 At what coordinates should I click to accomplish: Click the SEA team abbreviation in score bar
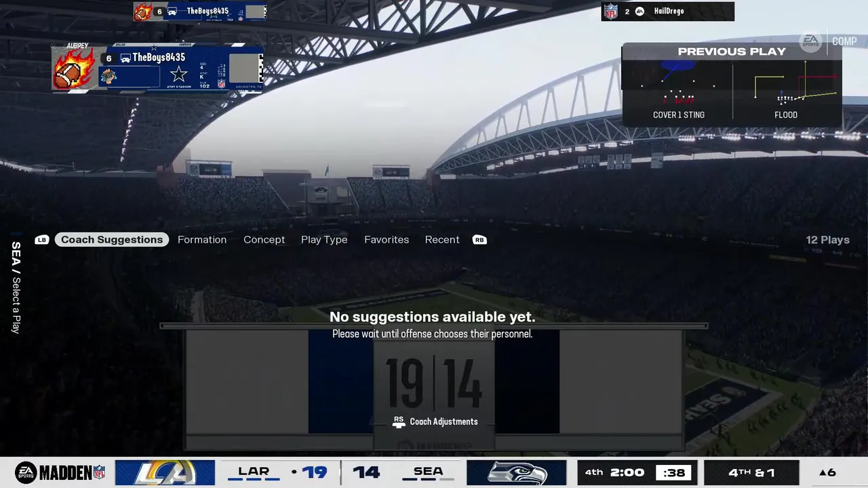click(429, 472)
